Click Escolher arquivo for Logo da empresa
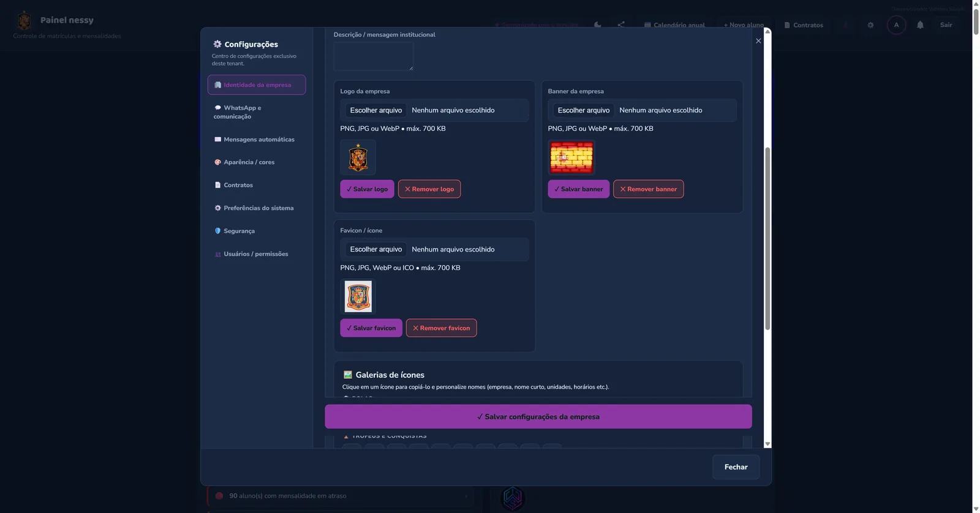The image size is (980, 513). [x=376, y=110]
